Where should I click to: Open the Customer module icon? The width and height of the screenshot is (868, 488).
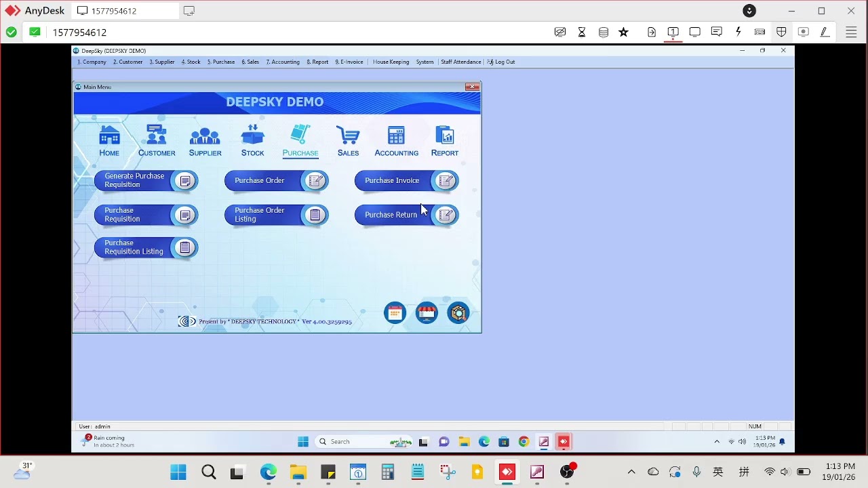click(157, 141)
